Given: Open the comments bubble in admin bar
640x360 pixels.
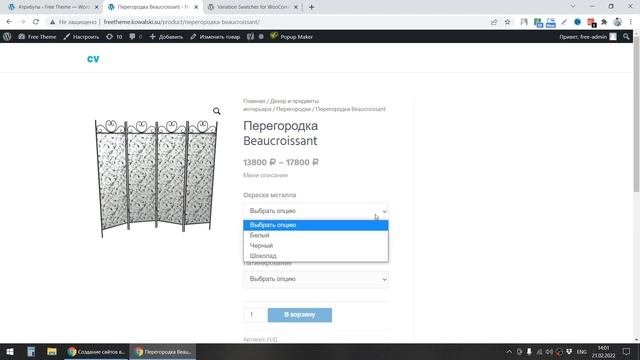Looking at the screenshot, I should coord(136,37).
